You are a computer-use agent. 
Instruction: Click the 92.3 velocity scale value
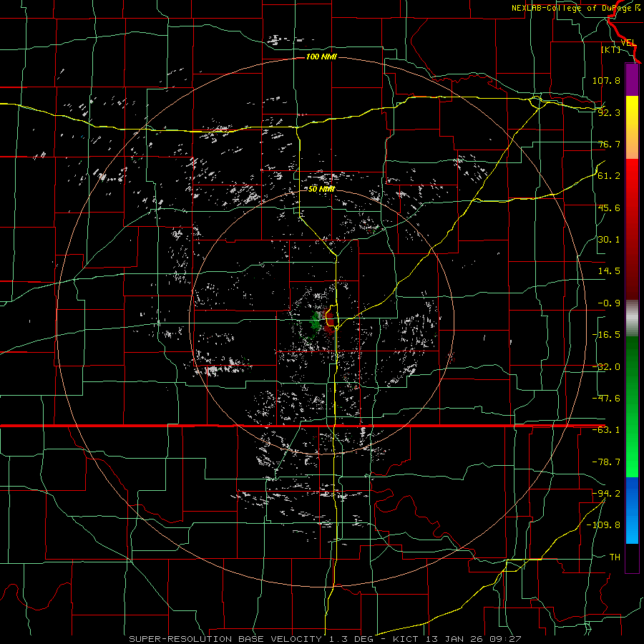[x=609, y=112]
